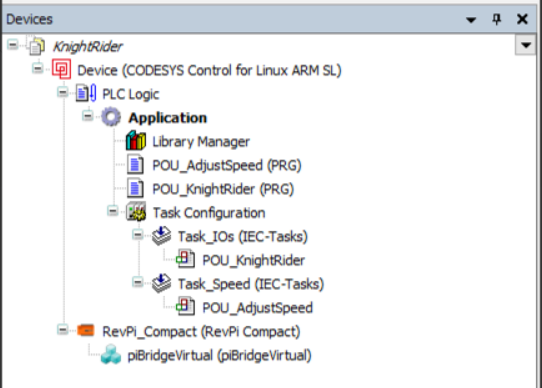Collapse the Application node
Image resolution: width=542 pixels, height=388 pixels.
click(x=87, y=116)
